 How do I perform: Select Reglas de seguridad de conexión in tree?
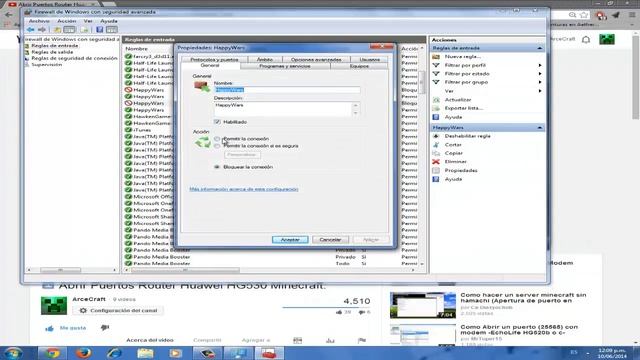(x=74, y=58)
